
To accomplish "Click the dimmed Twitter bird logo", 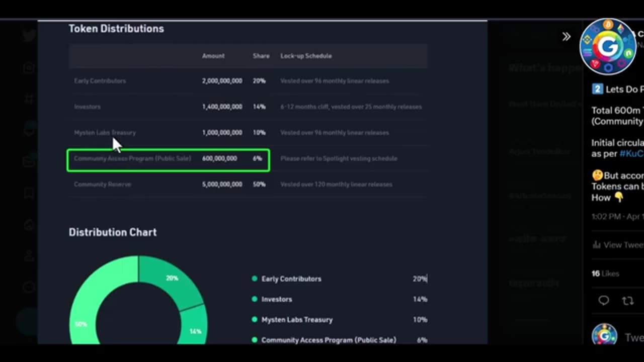I will pyautogui.click(x=30, y=35).
